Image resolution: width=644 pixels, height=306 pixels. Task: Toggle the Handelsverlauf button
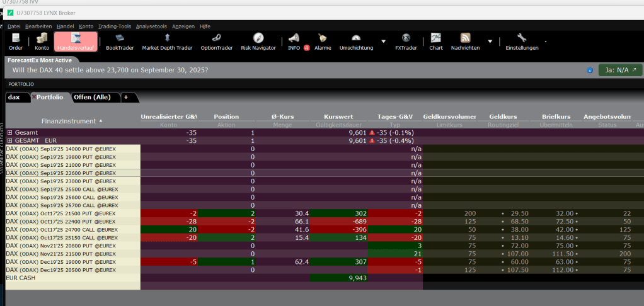coord(76,42)
